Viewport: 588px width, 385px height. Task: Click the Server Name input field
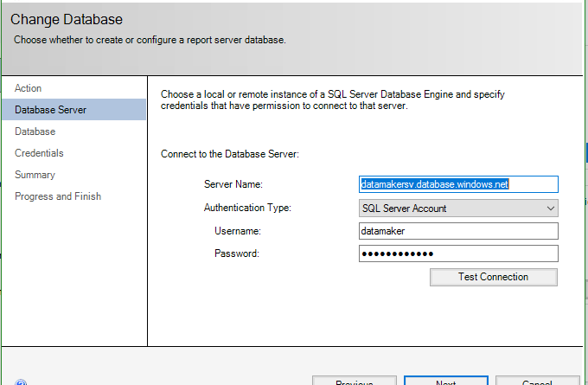point(457,184)
